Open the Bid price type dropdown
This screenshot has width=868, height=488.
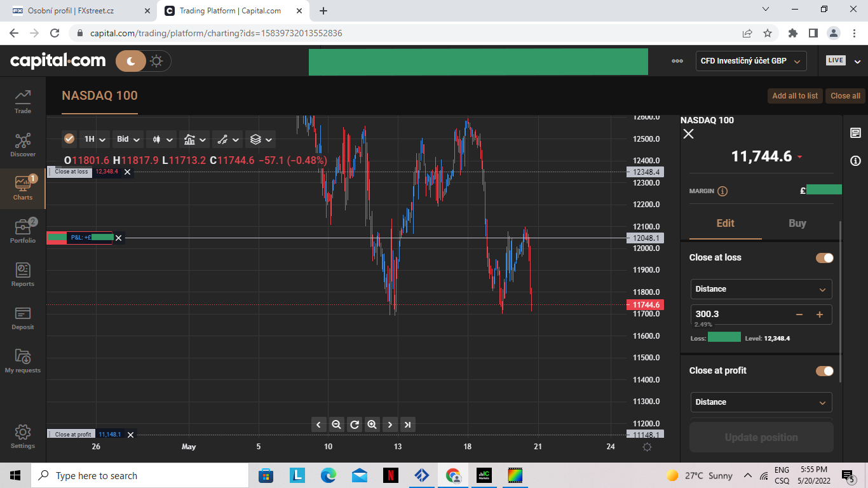coord(128,139)
